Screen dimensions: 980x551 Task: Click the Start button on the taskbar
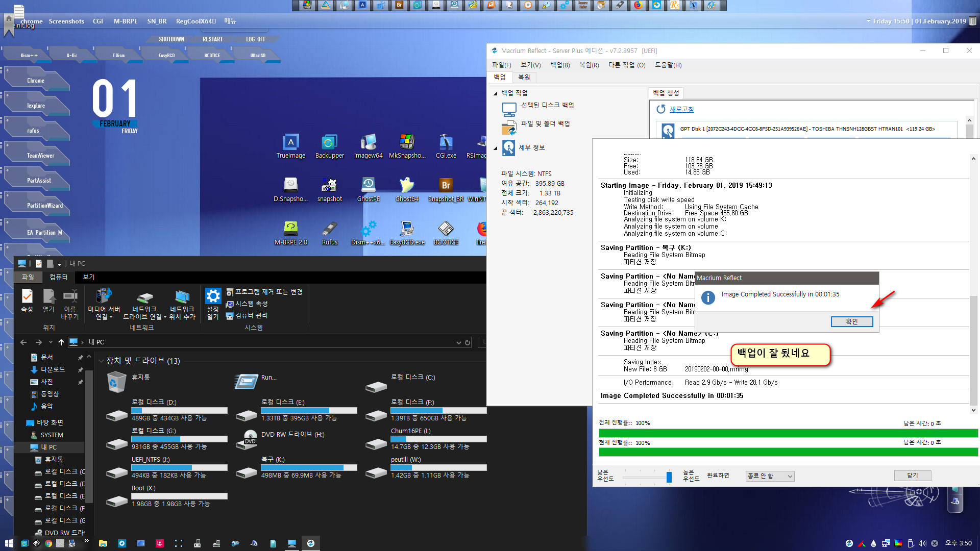coord(9,543)
